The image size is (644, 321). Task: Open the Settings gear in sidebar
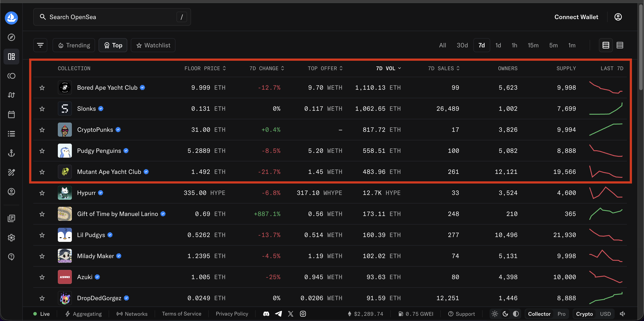tap(11, 238)
